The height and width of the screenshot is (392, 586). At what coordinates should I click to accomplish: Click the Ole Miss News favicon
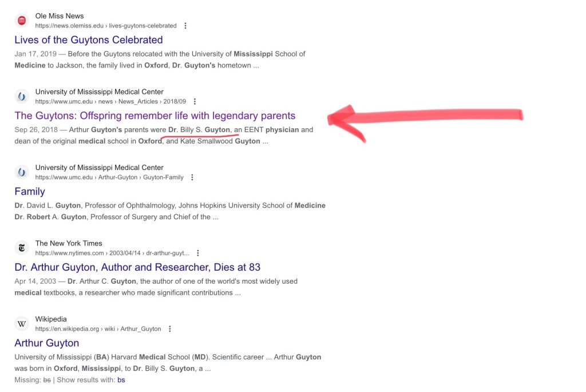tap(22, 21)
